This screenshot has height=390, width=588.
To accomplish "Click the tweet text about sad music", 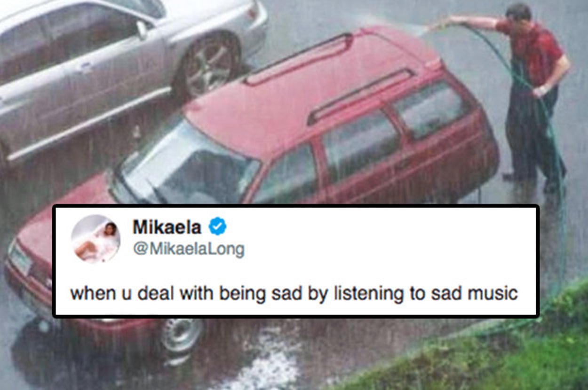I will click(x=294, y=294).
